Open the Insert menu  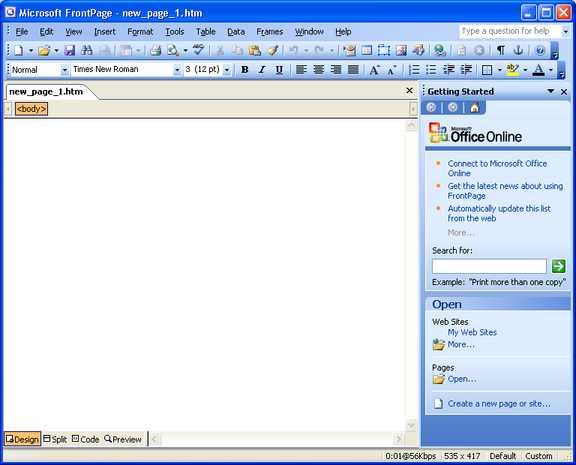105,32
